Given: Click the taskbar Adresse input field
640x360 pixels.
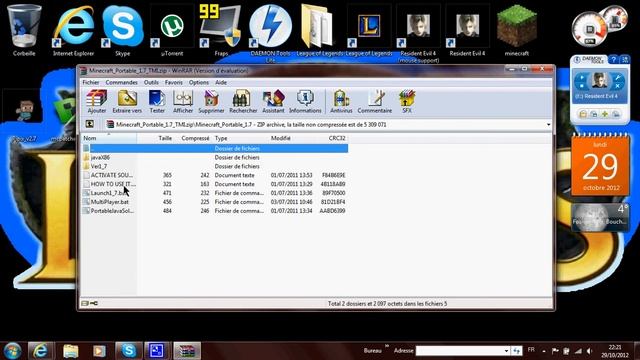Looking at the screenshot, I should pyautogui.click(x=459, y=351).
